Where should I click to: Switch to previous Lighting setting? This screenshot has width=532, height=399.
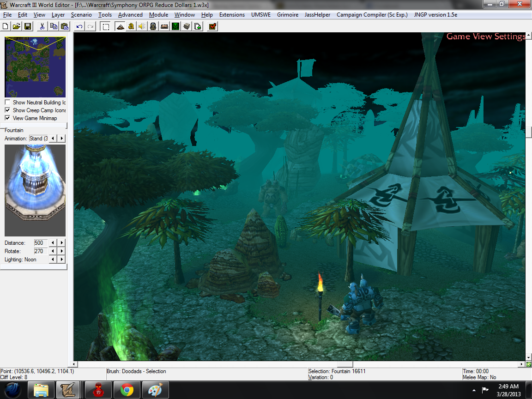(53, 259)
